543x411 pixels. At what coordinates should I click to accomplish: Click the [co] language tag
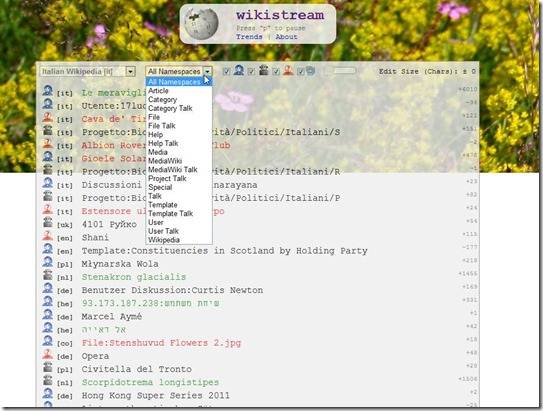[x=65, y=343]
